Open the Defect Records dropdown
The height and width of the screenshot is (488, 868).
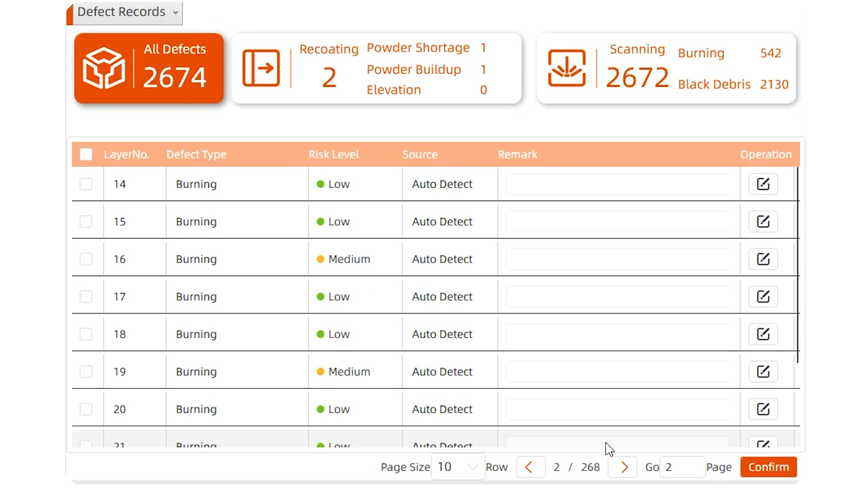127,12
